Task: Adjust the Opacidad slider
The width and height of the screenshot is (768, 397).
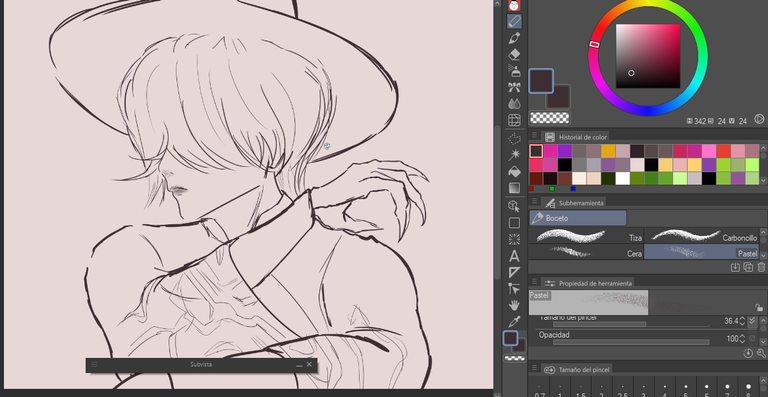Action: click(x=631, y=342)
